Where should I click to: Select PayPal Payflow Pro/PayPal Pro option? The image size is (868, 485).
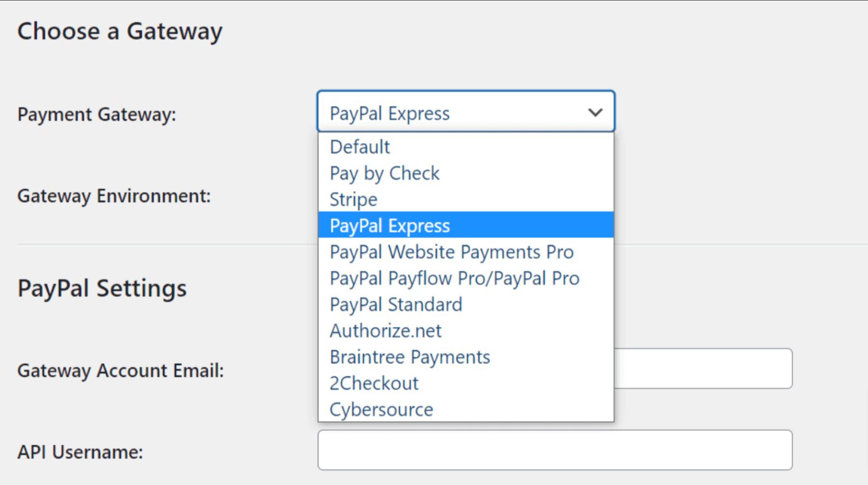point(454,278)
